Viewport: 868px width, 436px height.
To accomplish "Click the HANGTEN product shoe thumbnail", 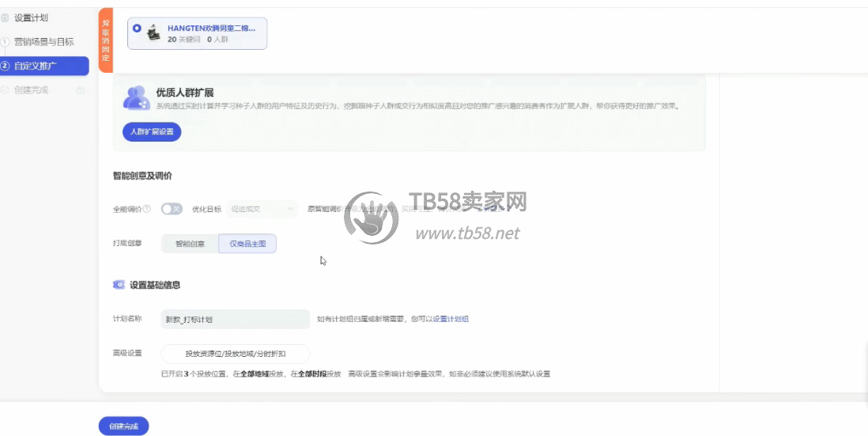I will click(153, 33).
